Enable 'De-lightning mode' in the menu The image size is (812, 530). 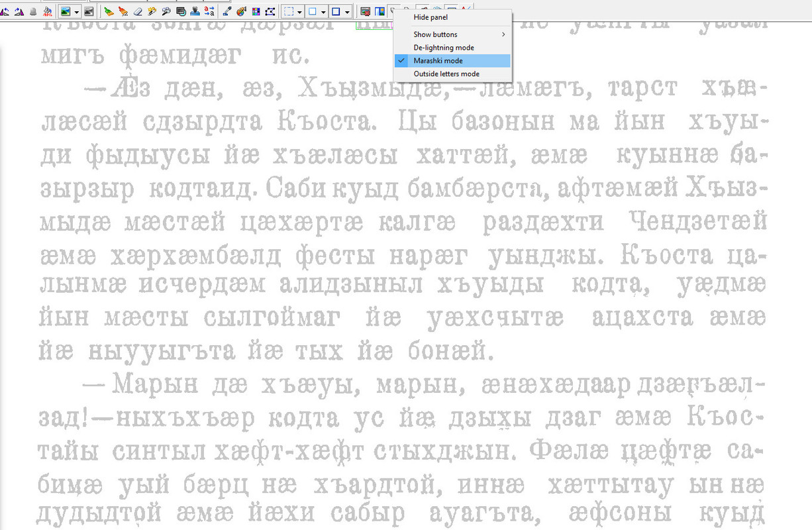click(452, 48)
